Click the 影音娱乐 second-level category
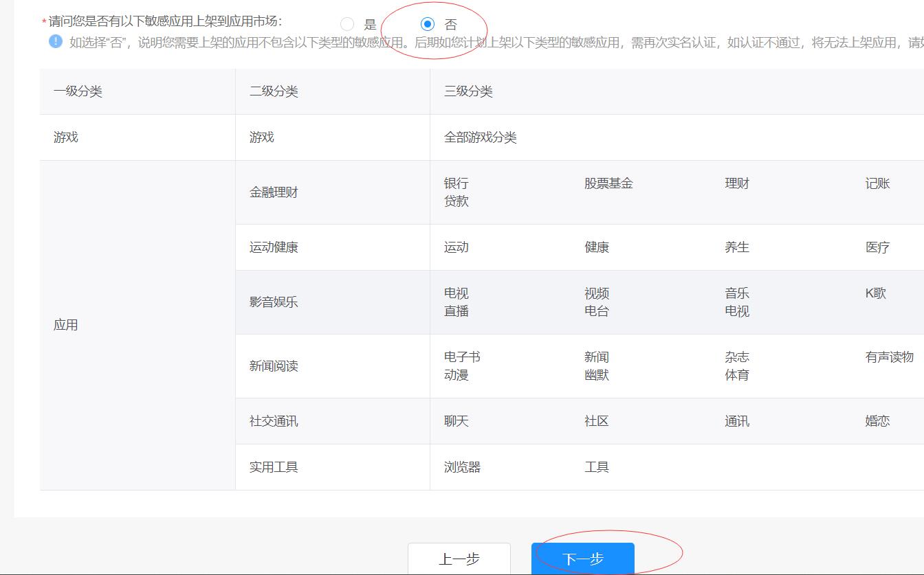This screenshot has width=924, height=575. [274, 302]
